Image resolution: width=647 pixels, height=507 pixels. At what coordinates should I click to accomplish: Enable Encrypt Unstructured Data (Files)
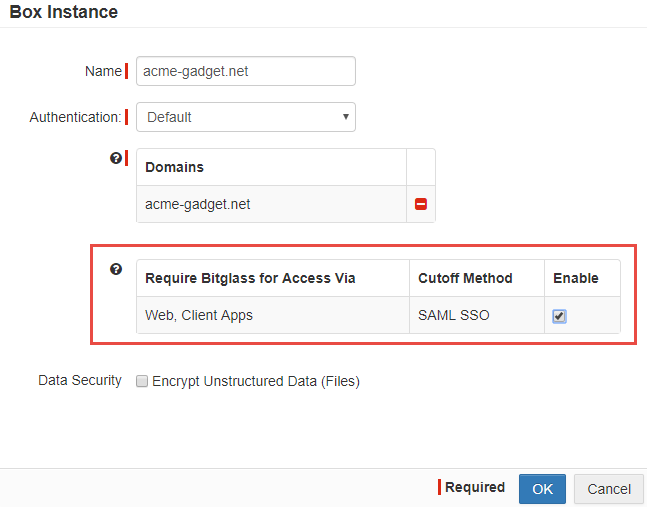tap(142, 381)
